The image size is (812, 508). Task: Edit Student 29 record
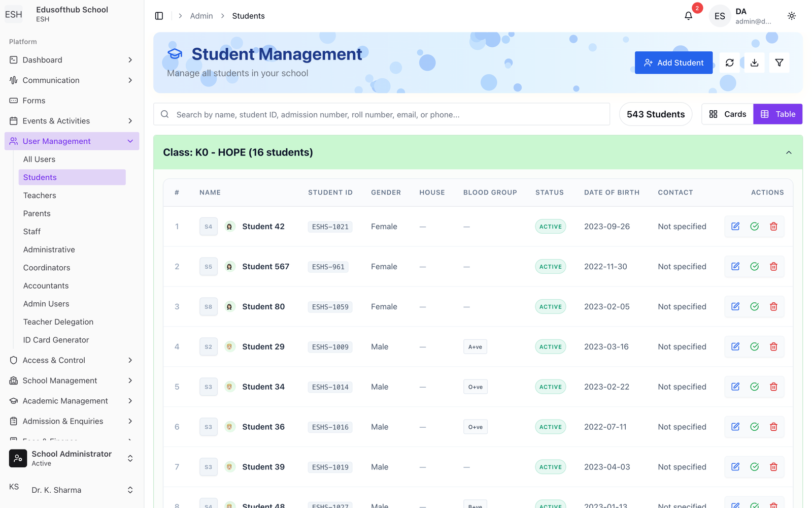click(x=735, y=346)
